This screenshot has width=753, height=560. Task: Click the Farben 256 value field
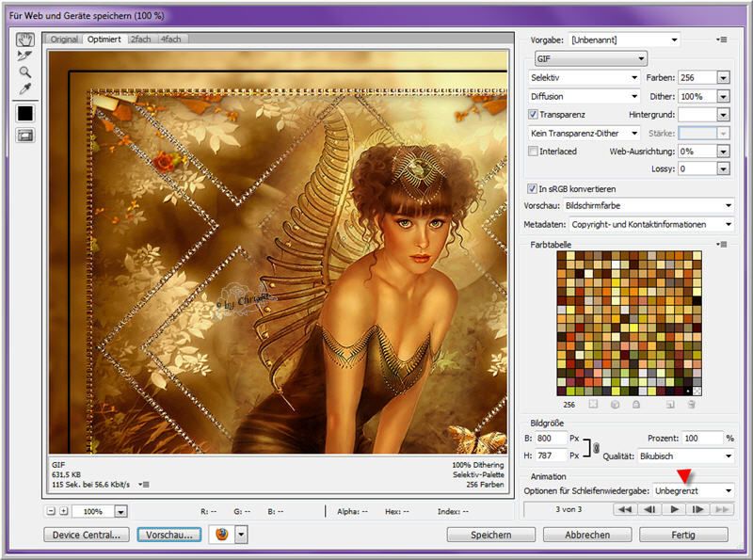click(697, 77)
